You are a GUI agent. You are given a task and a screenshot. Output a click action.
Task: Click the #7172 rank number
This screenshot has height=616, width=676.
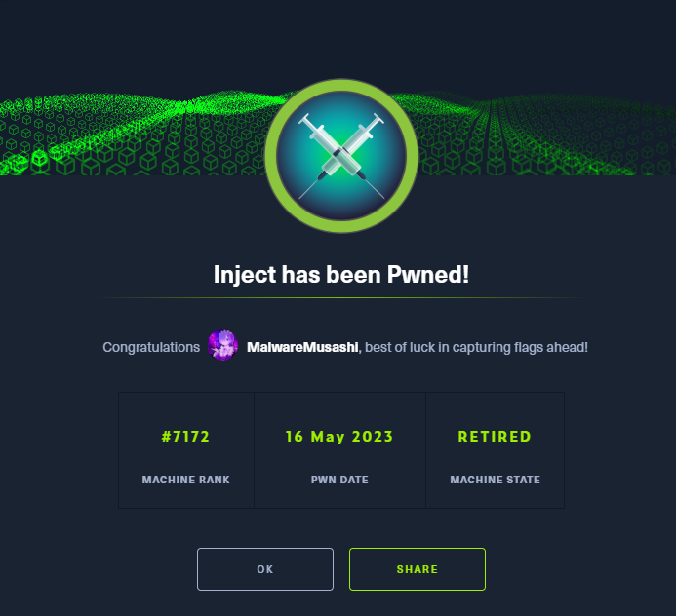(x=185, y=437)
